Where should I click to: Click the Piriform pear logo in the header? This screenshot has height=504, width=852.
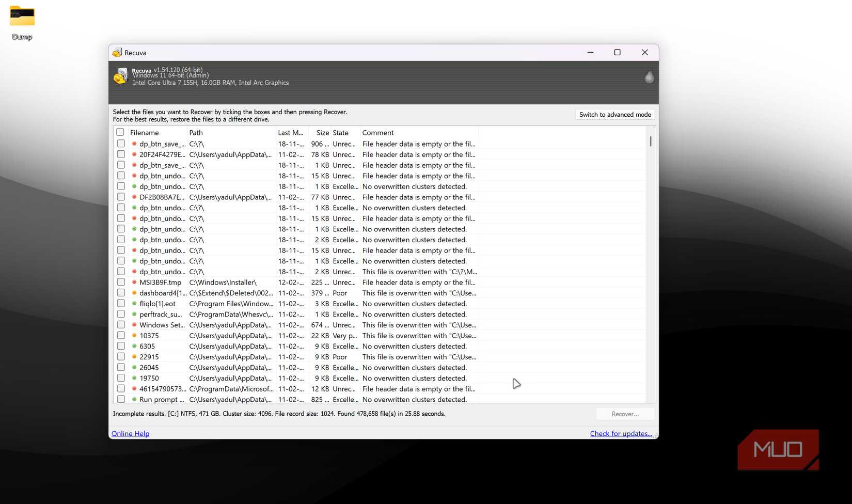tap(649, 77)
